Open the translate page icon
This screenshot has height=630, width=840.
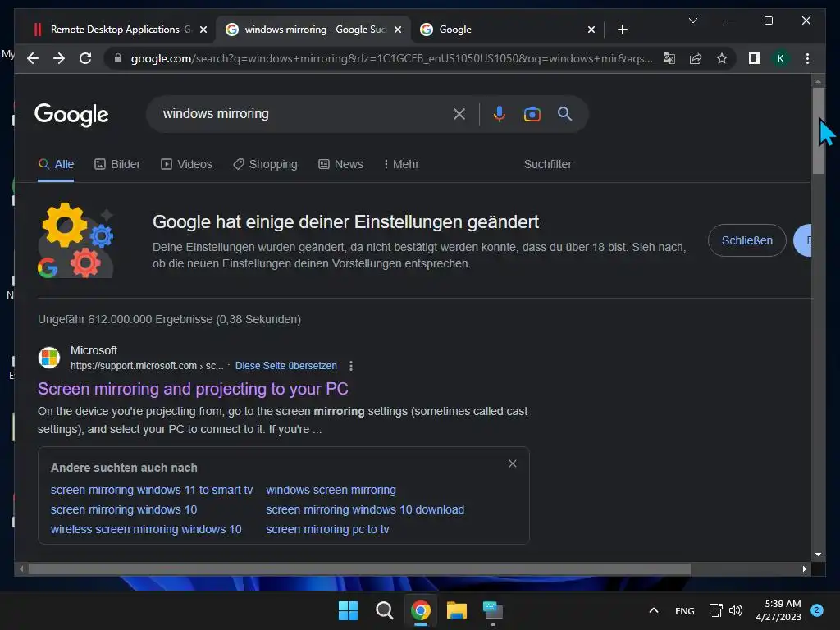tap(669, 58)
